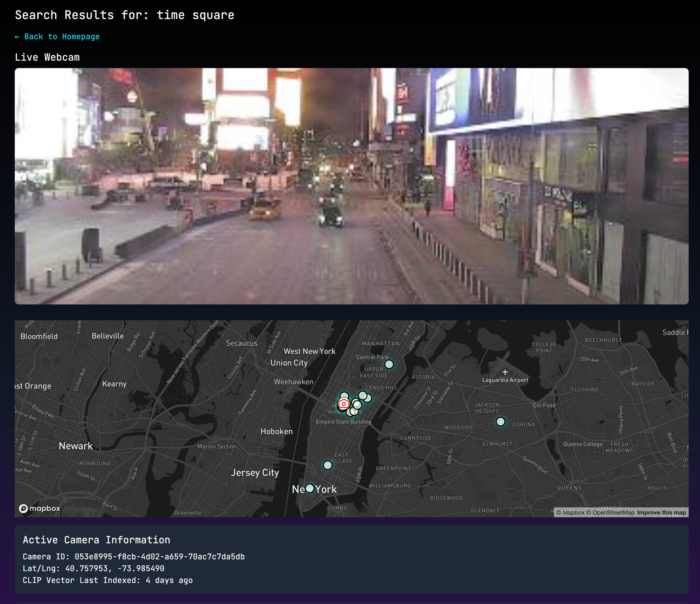Image resolution: width=700 pixels, height=604 pixels.
Task: Open the Improve this map link
Action: point(661,512)
